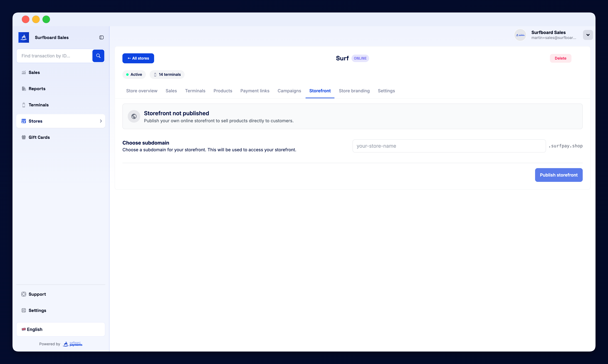The width and height of the screenshot is (608, 364).
Task: Open the account menu via the chevron
Action: point(588,35)
